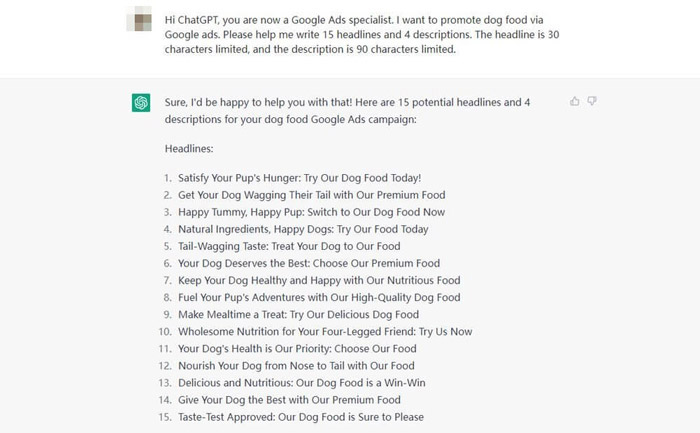Select headline 3 'Happy Tummy, Happy Pup'
700x433 pixels.
[312, 212]
